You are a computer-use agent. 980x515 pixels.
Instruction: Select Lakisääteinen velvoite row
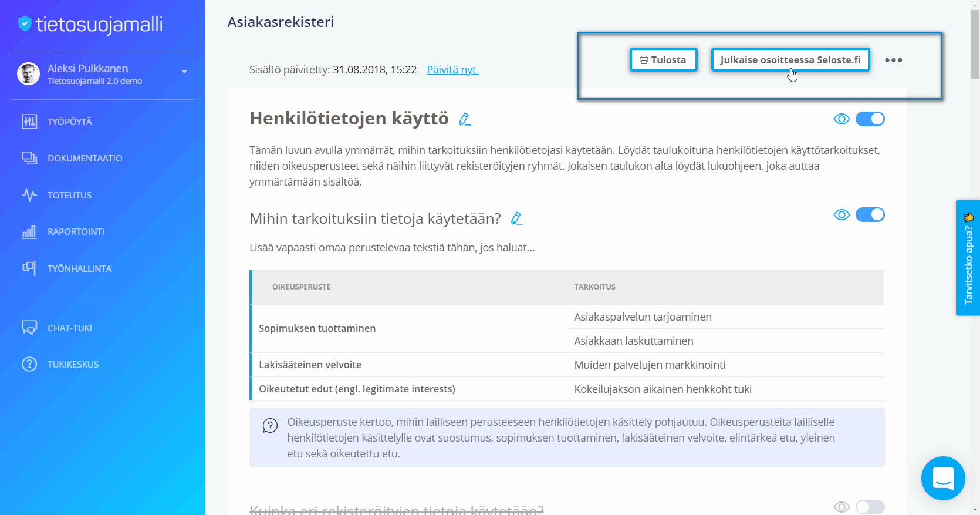tap(310, 365)
